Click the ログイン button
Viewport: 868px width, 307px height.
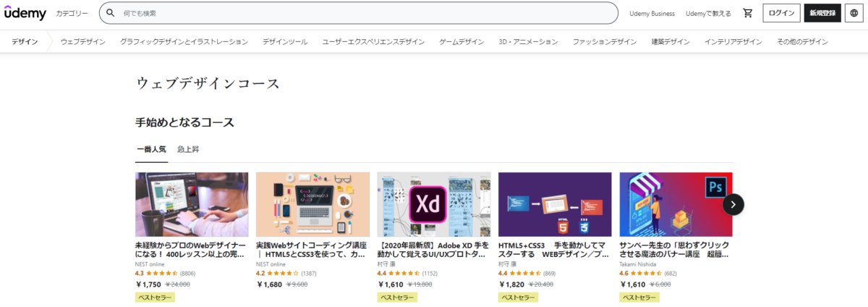pos(781,13)
